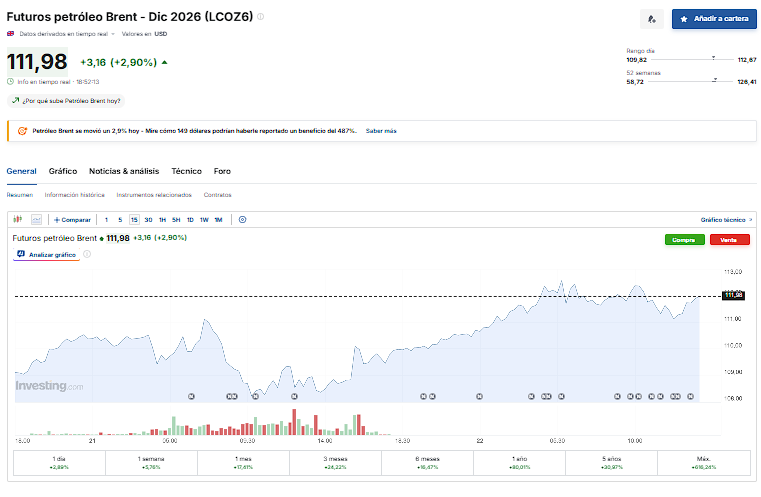
Task: Click the day high value 112,67
Action: [747, 60]
